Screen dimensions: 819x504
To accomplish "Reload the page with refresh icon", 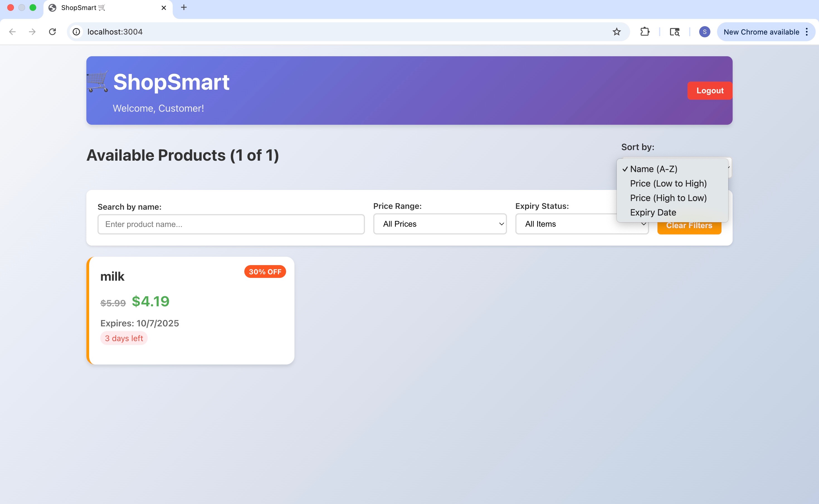I will 52,32.
